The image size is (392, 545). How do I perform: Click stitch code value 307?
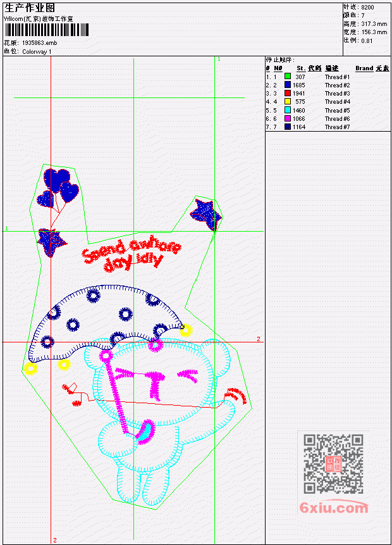(300, 77)
